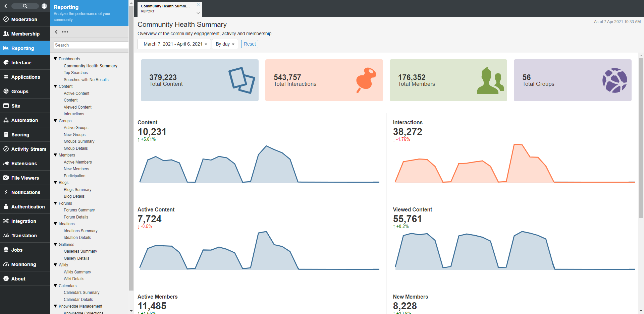Click the Integration shuffle icon
The image size is (644, 314).
pos(6,221)
